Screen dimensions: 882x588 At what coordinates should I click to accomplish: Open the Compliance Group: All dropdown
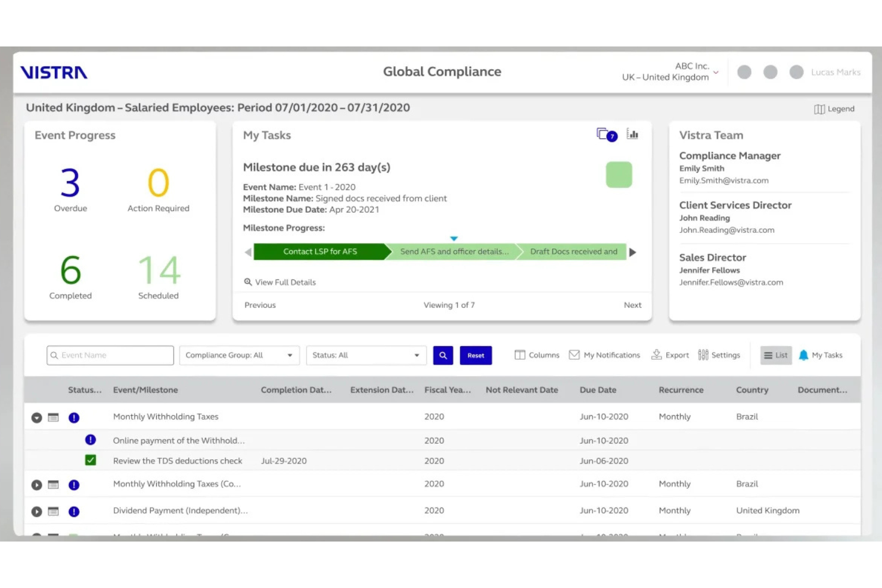(239, 355)
